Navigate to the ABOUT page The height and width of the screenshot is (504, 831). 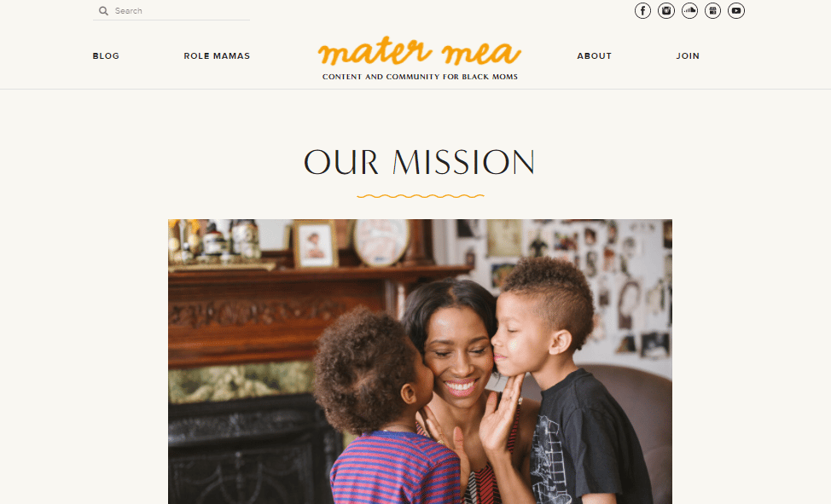594,55
